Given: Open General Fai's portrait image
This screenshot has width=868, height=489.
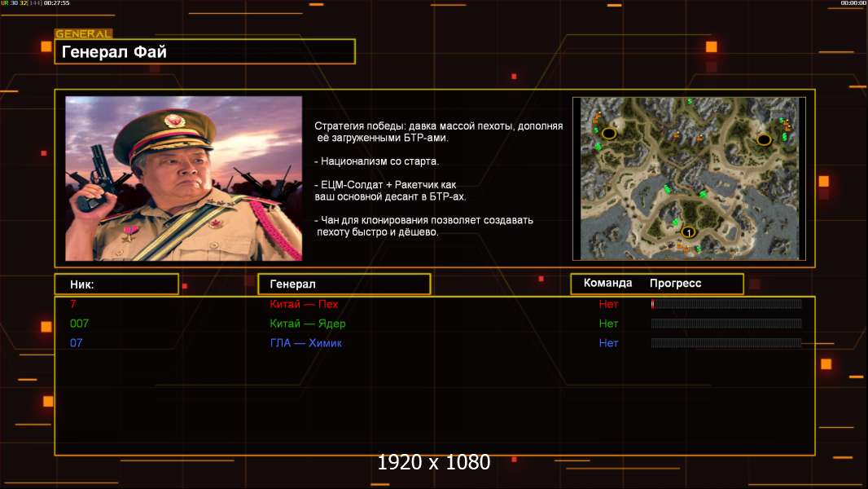Looking at the screenshot, I should [184, 178].
